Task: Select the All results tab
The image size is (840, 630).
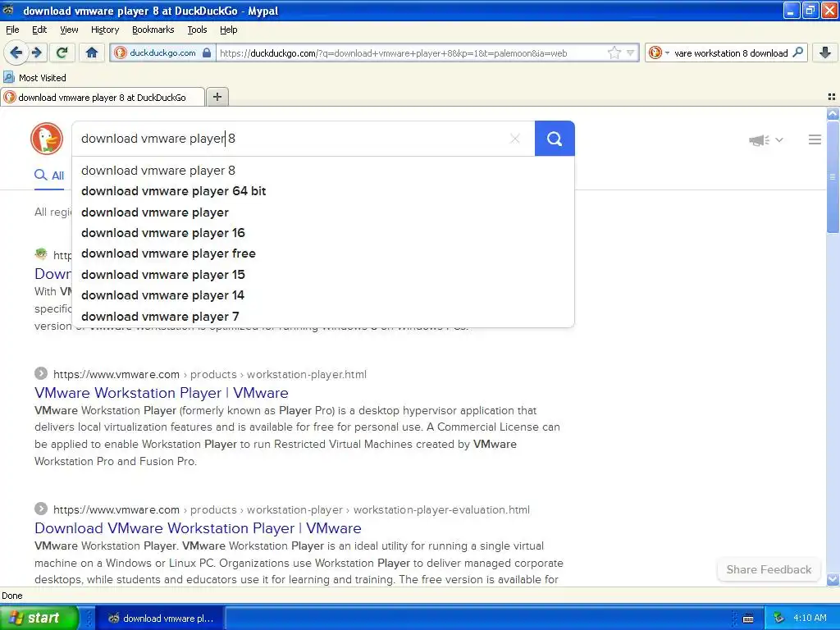Action: pos(49,176)
